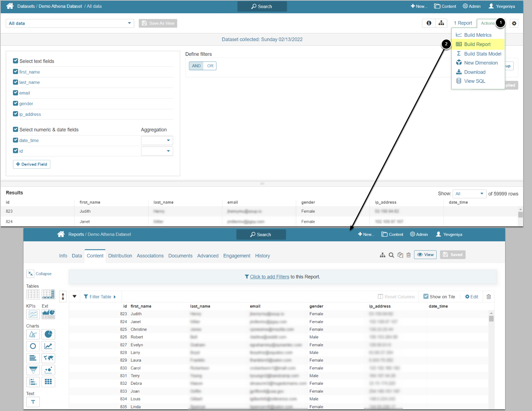Switch to the Distribution tab
The height and width of the screenshot is (411, 532).
(x=120, y=256)
